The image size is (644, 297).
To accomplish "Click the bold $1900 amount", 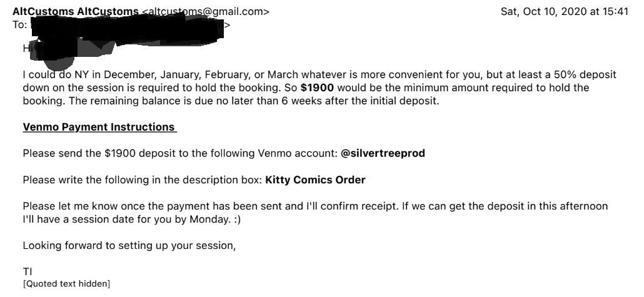I will tap(317, 88).
